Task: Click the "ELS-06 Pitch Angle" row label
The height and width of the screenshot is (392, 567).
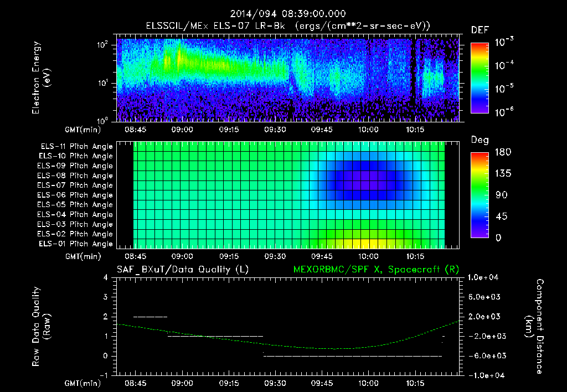Action: [x=75, y=195]
